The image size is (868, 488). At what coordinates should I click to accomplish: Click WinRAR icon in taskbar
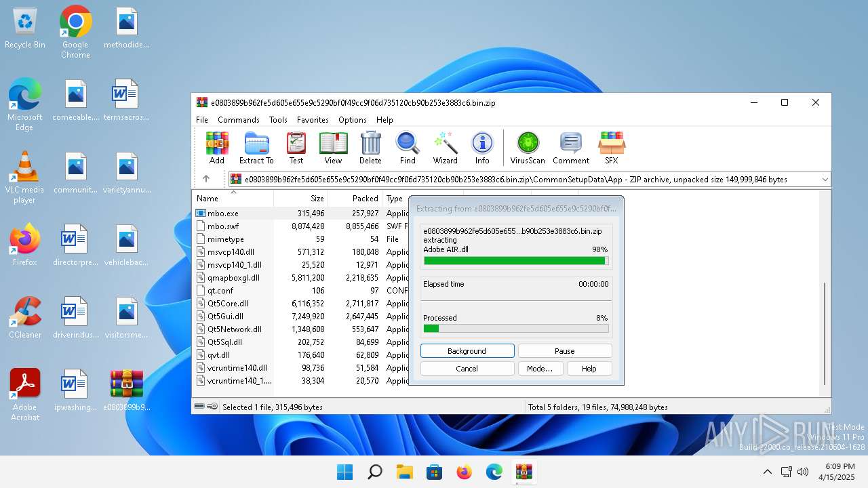pyautogui.click(x=524, y=472)
